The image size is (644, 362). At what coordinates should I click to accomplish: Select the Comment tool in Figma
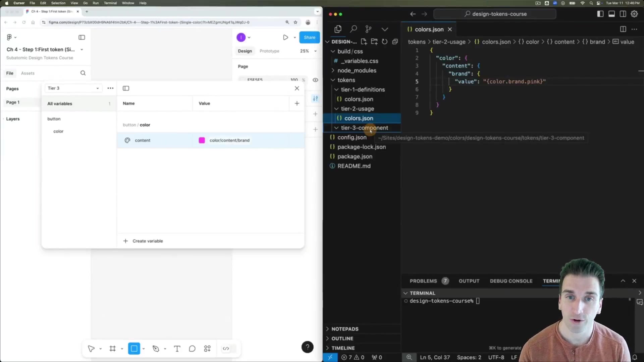point(192,349)
